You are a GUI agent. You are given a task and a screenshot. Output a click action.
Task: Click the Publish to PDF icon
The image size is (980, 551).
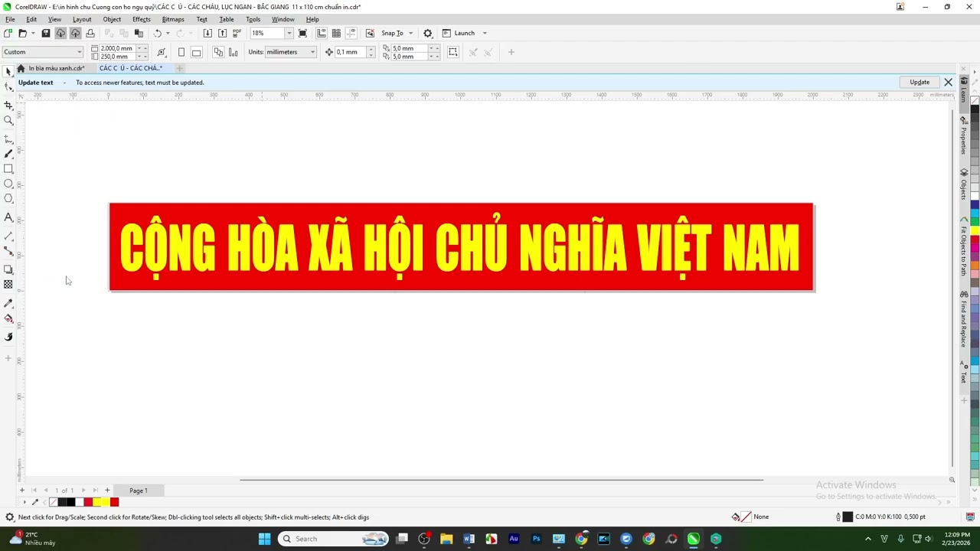pyautogui.click(x=237, y=33)
